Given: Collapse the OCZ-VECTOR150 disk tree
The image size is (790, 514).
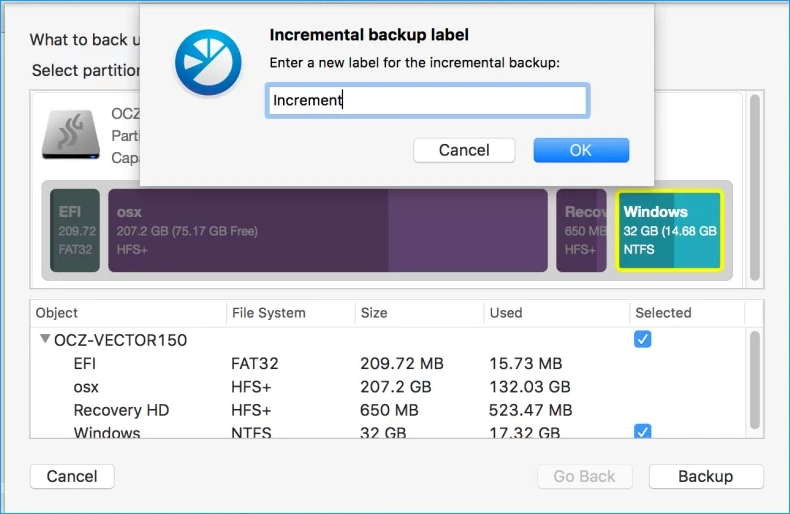Looking at the screenshot, I should 45,339.
